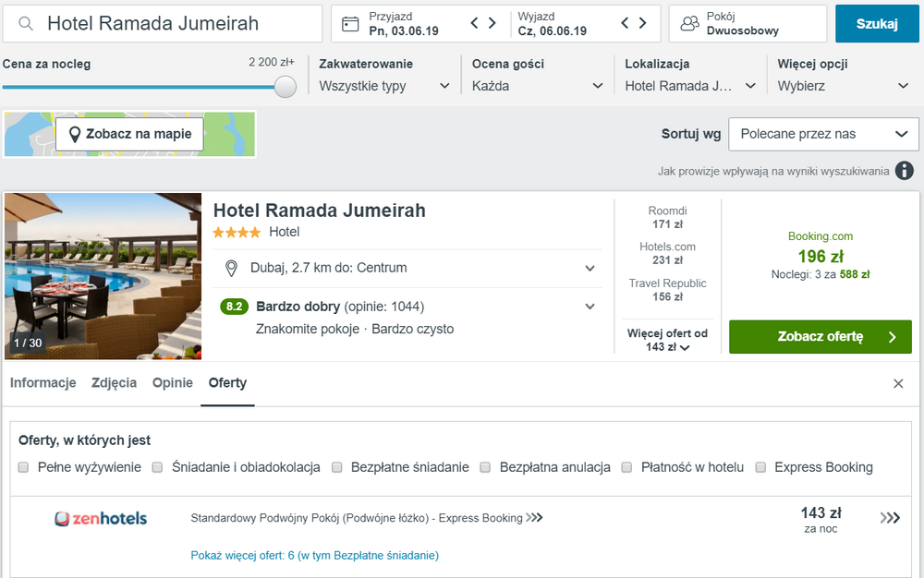Tick Express Booking checkbox
924x578 pixels.
(x=760, y=467)
